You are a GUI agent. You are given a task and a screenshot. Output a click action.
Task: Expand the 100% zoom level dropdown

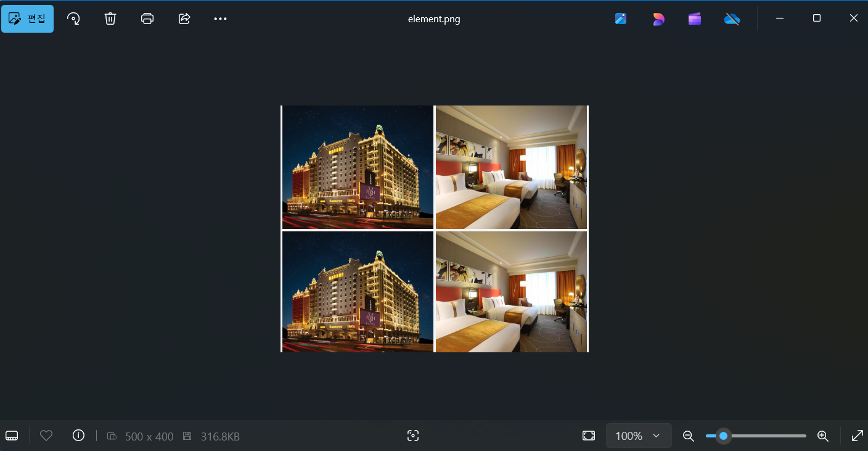coord(638,436)
